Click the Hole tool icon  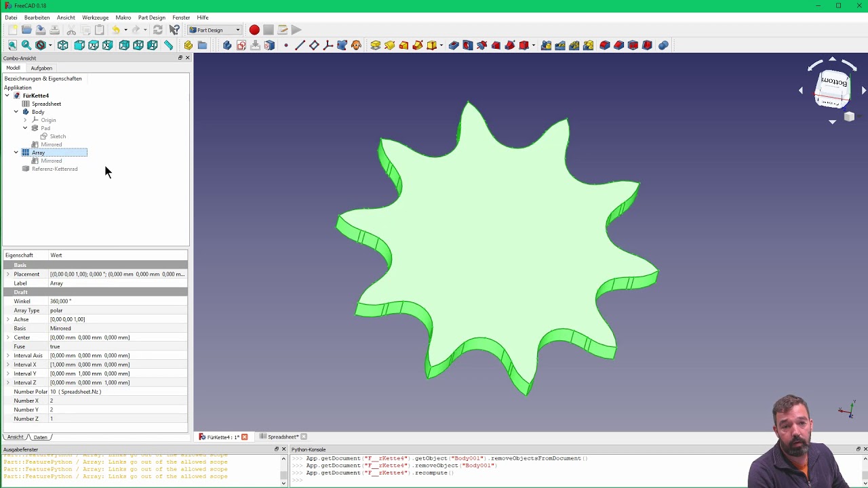pyautogui.click(x=468, y=45)
